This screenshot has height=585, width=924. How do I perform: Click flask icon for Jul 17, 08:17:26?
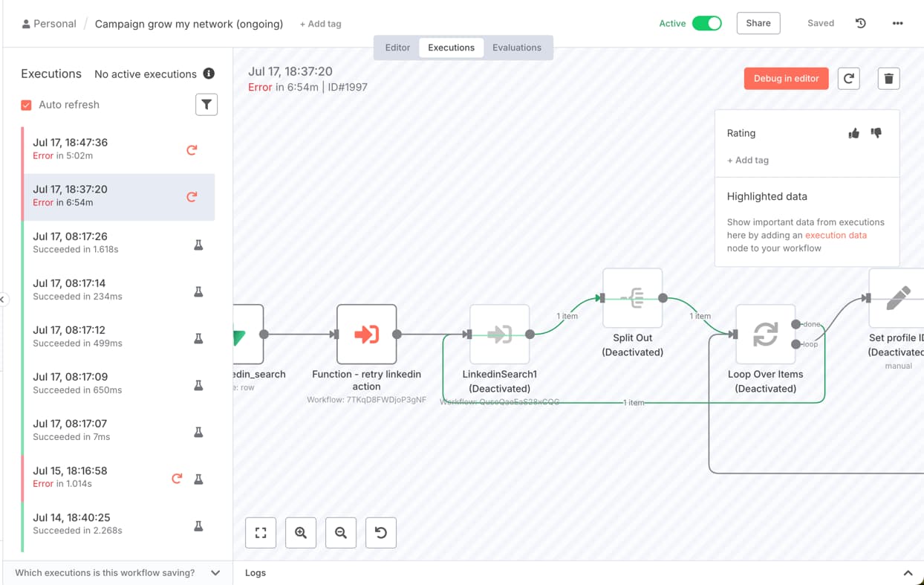[198, 245]
